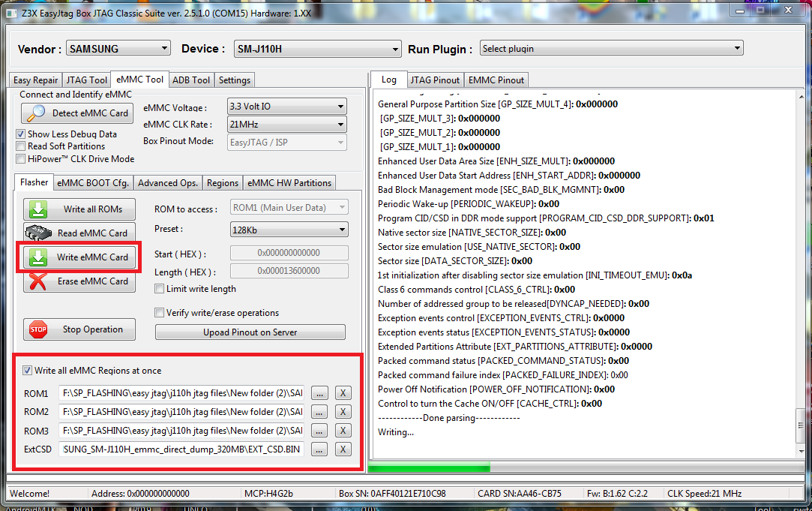Browse for ROM3 file with the ... button
812x511 pixels.
pos(319,431)
